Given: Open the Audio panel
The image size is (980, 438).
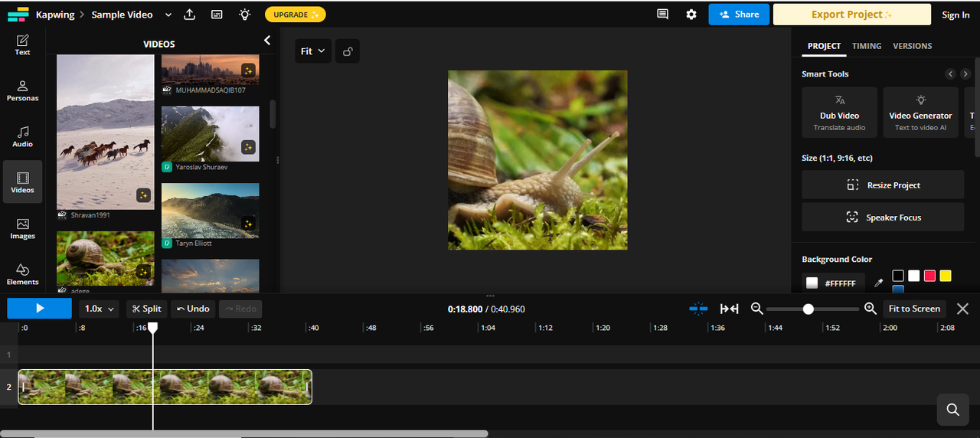Looking at the screenshot, I should (22, 137).
